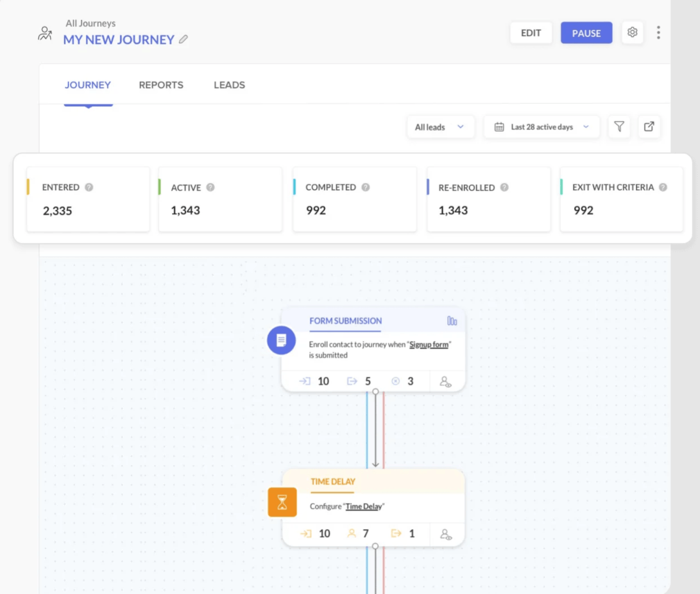This screenshot has width=700, height=594.
Task: View contacts in Time Delay node
Action: [446, 534]
